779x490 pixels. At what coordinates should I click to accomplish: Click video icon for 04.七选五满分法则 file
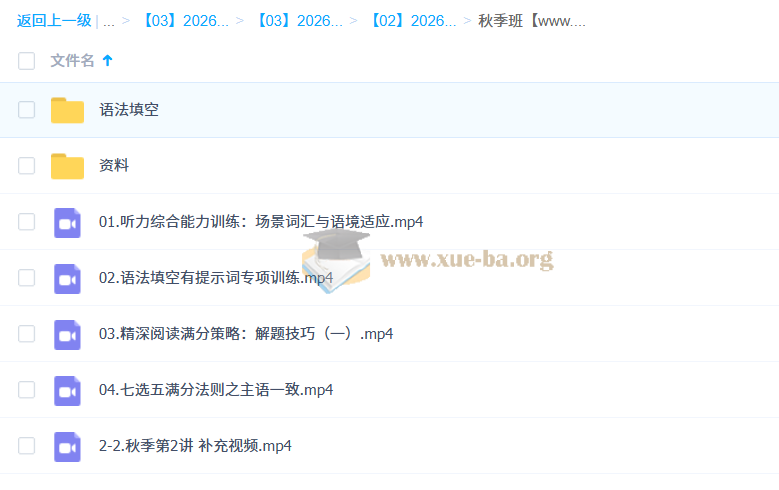(67, 390)
